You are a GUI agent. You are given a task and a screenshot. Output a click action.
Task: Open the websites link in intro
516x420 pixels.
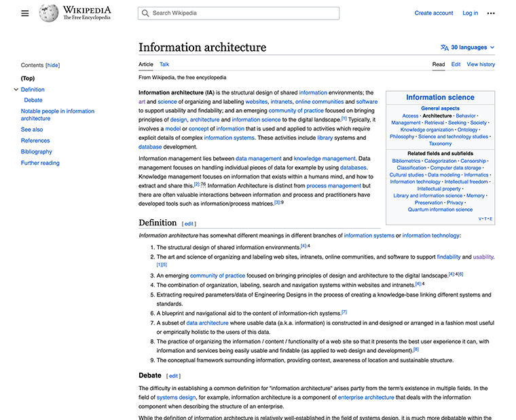click(257, 102)
